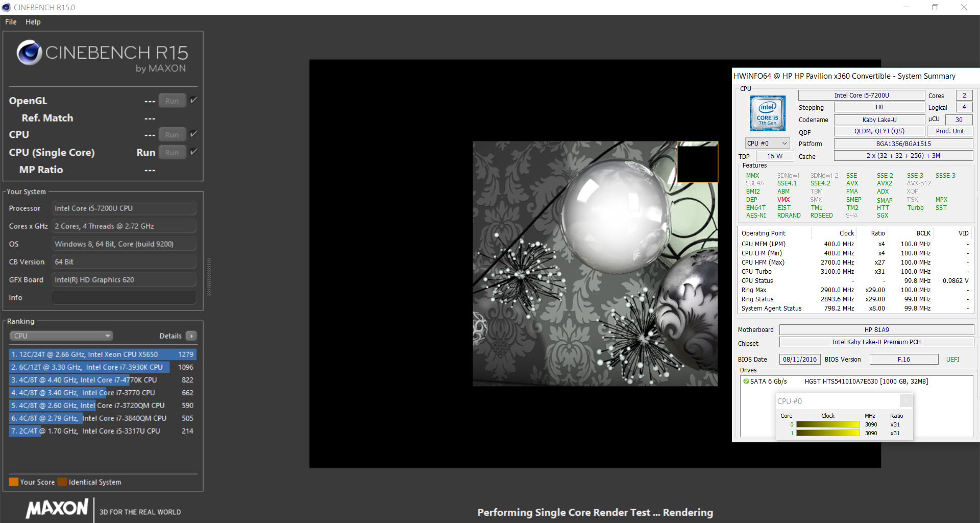
Task: Select the Core i7-3720QM ranking row
Action: coord(103,406)
